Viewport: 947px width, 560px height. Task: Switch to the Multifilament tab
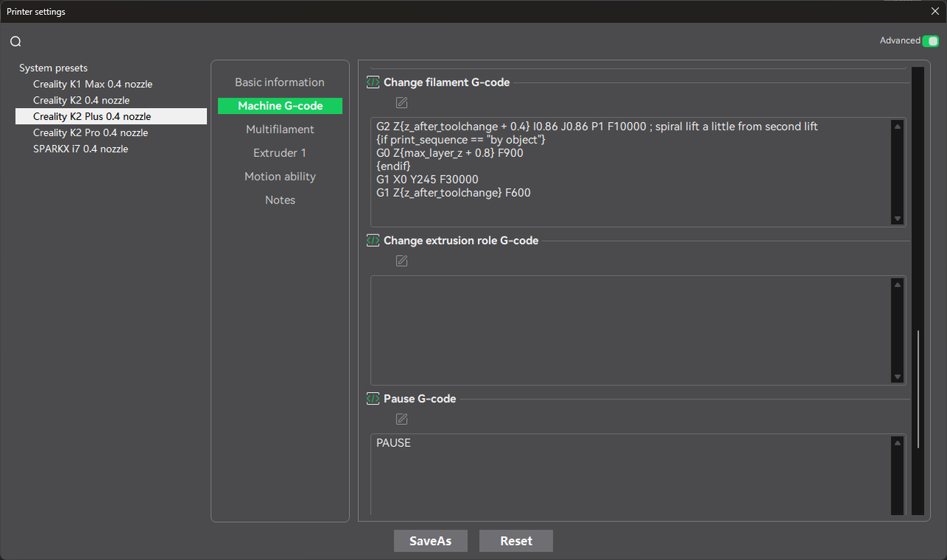point(280,129)
